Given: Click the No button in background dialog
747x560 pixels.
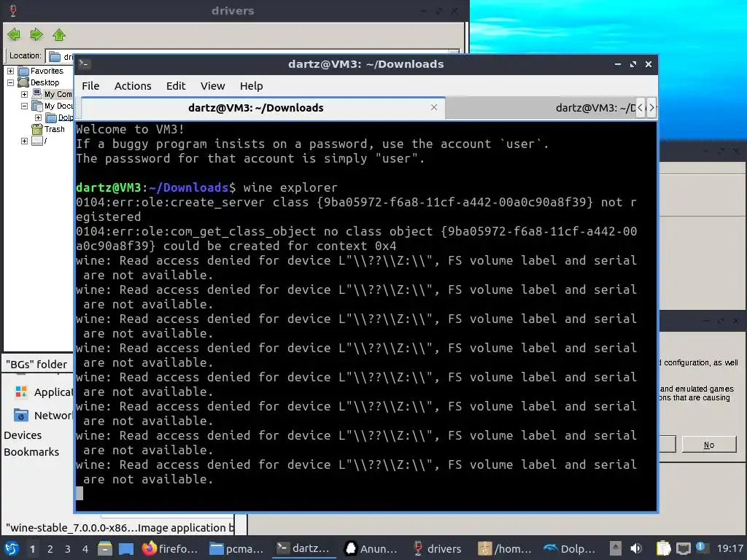Looking at the screenshot, I should tap(709, 445).
